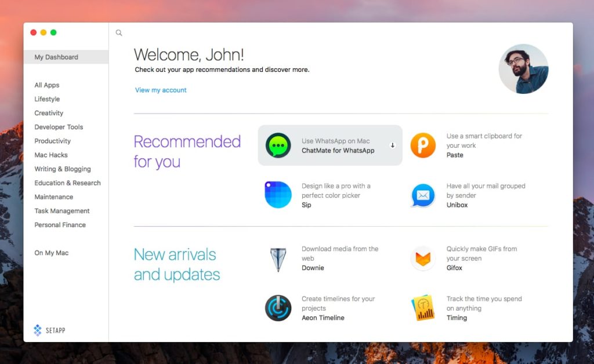Click the 'Welcome, John!' heading
This screenshot has height=364, width=594.
point(189,55)
